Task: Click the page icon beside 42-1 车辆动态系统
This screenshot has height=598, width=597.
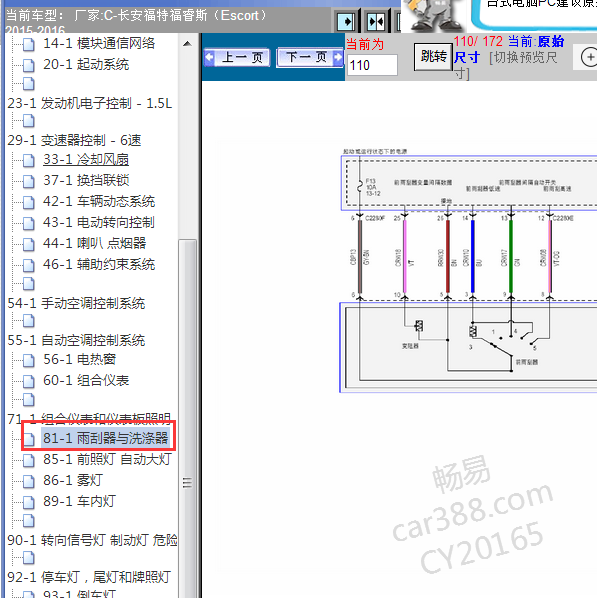Action: coord(29,202)
